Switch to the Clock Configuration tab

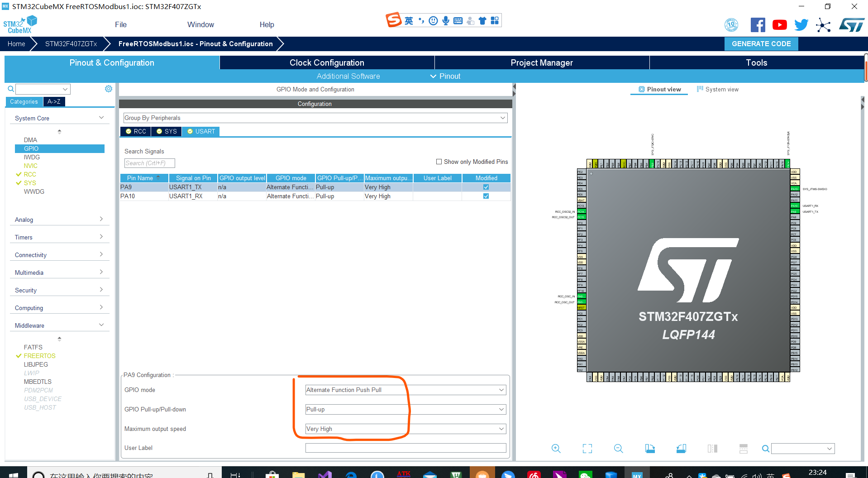(x=326, y=62)
